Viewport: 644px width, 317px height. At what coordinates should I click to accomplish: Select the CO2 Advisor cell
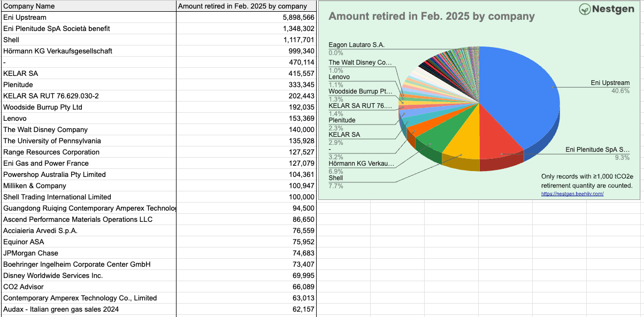pos(88,287)
